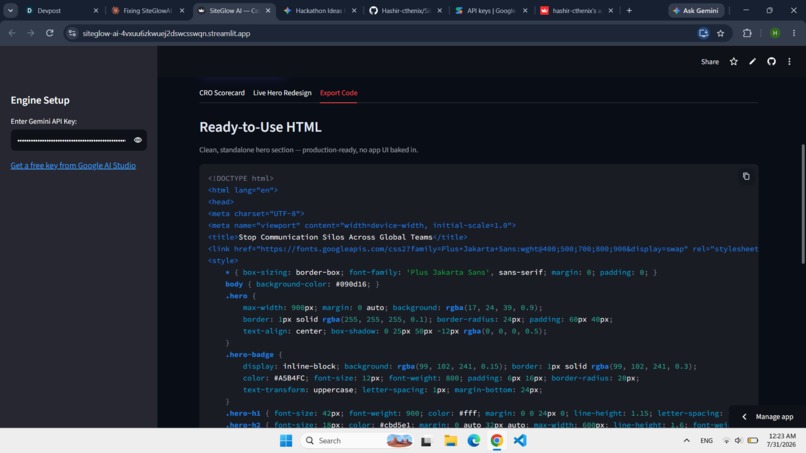Open Get a free key link

pyautogui.click(x=73, y=166)
